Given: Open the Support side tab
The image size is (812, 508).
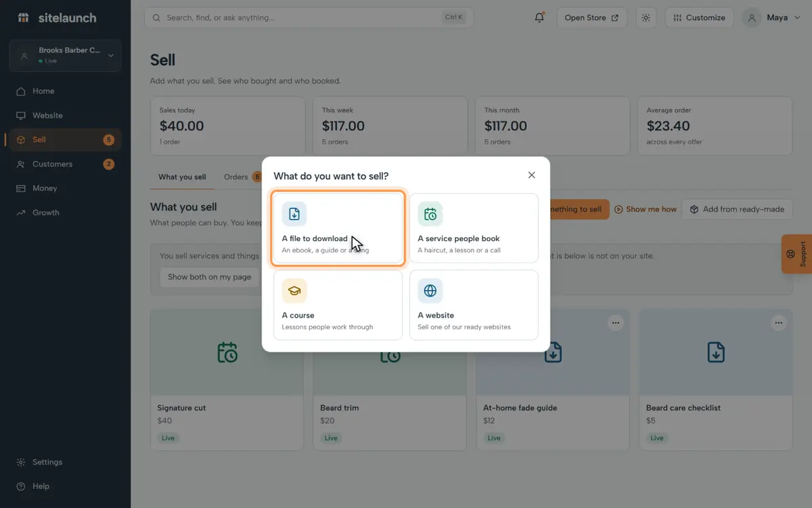Looking at the screenshot, I should point(796,254).
